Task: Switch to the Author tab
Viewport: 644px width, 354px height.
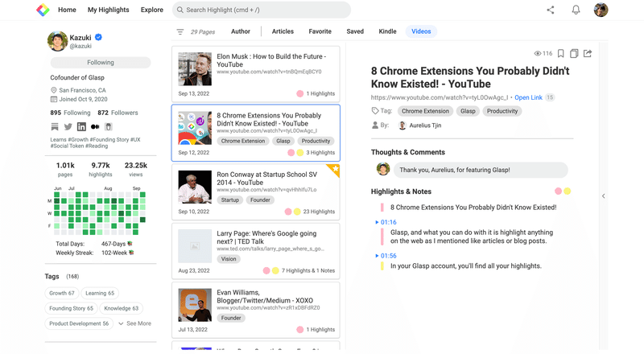Action: [x=240, y=31]
